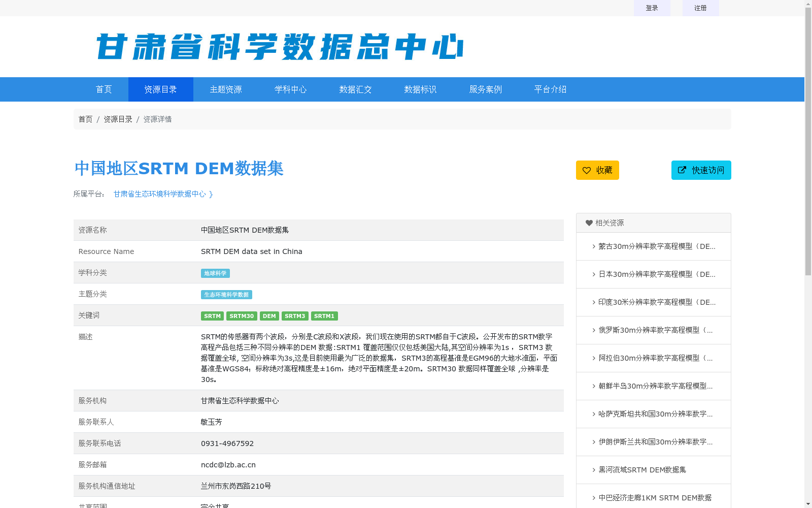
Task: Click chevron before 哈萨克斯坦共和国30m分辨率
Action: pos(594,414)
